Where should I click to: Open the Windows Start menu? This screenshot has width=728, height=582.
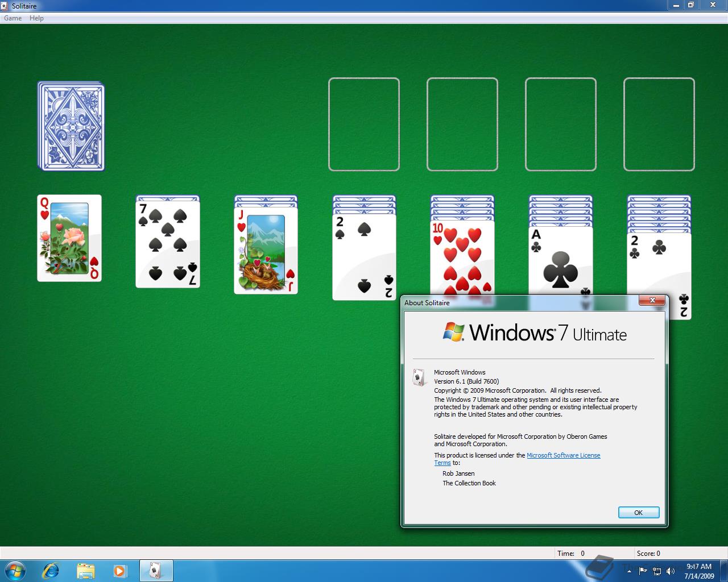15,571
